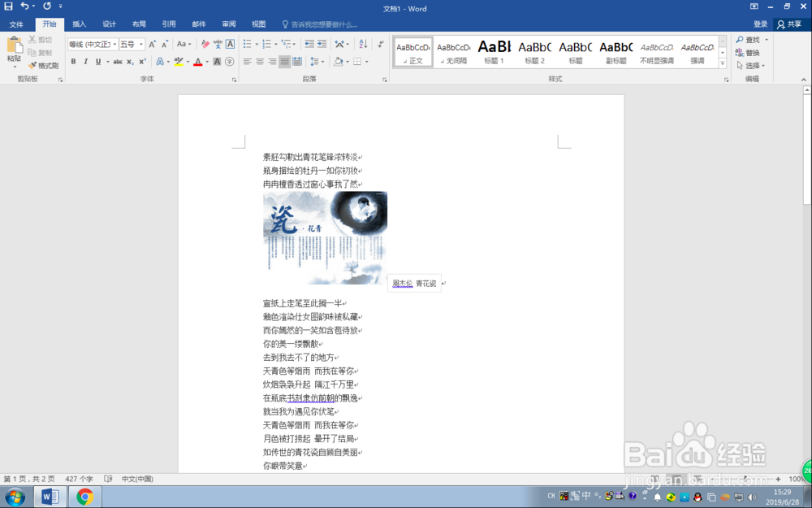Sort the text with the A-Z icon

pyautogui.click(x=363, y=44)
